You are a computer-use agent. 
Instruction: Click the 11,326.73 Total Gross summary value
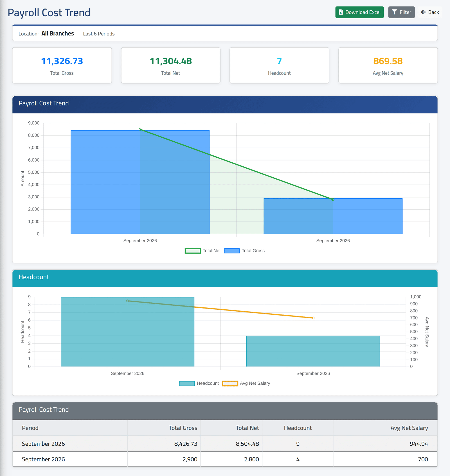62,61
